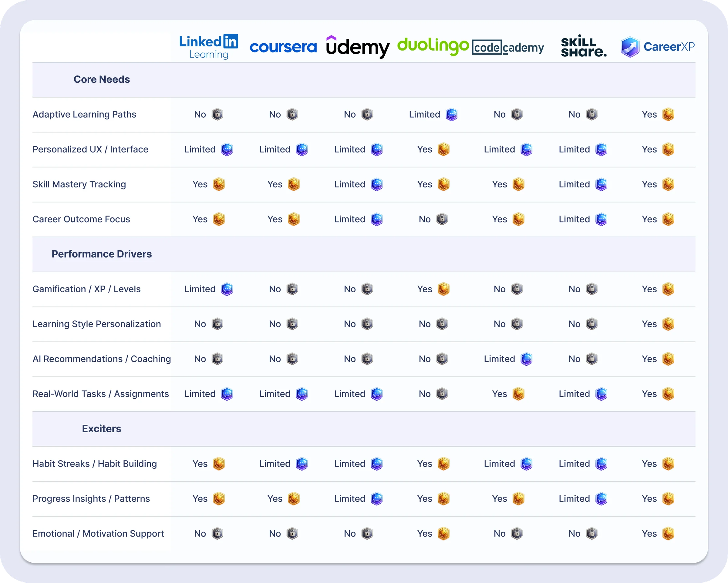Click gold badge for Duolingo Emotional Support

pos(443,533)
